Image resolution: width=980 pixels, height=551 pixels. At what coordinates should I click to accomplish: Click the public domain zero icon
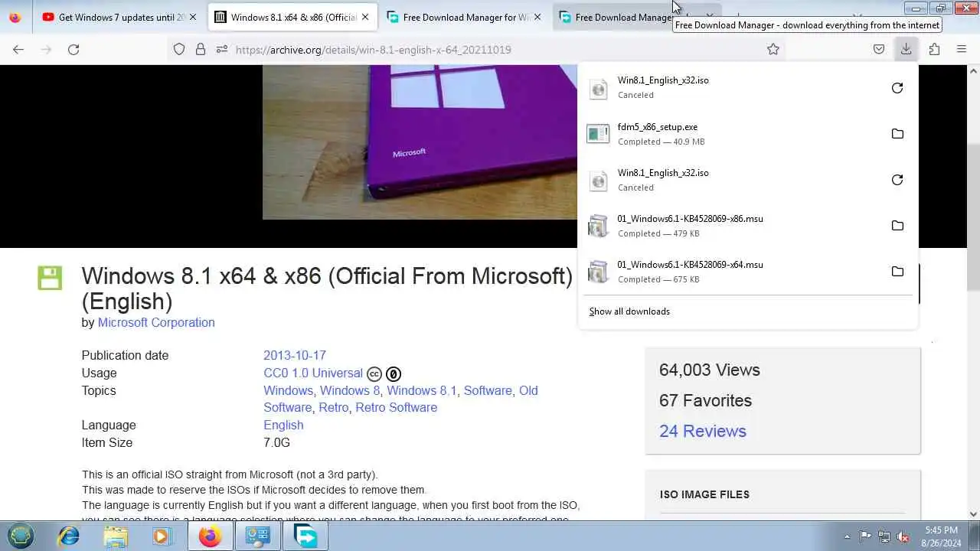pyautogui.click(x=393, y=374)
